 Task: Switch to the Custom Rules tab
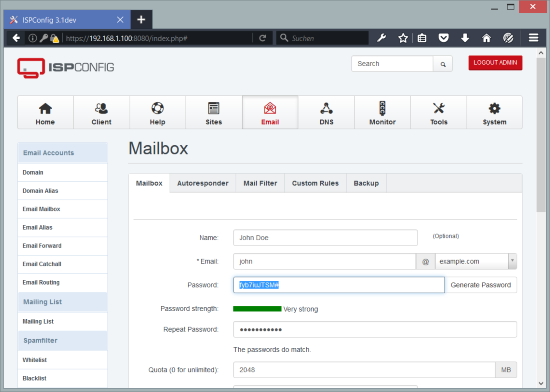(315, 183)
